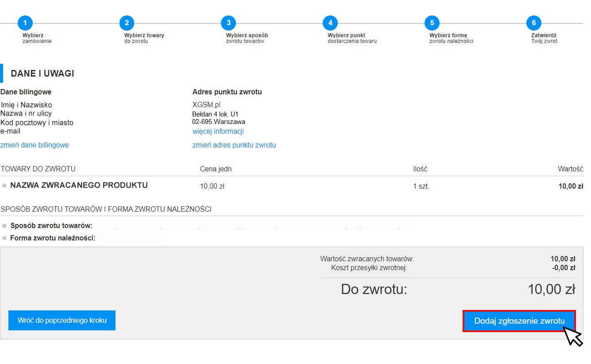Image resolution: width=591 pixels, height=364 pixels.
Task: Click the 'Do zwrotu' total amount 10,00 zł
Action: 551,290
